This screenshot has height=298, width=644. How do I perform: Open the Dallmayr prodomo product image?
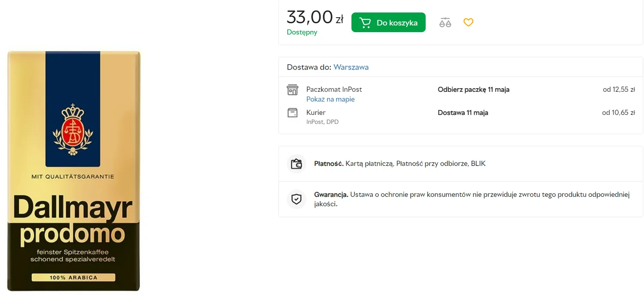(74, 171)
